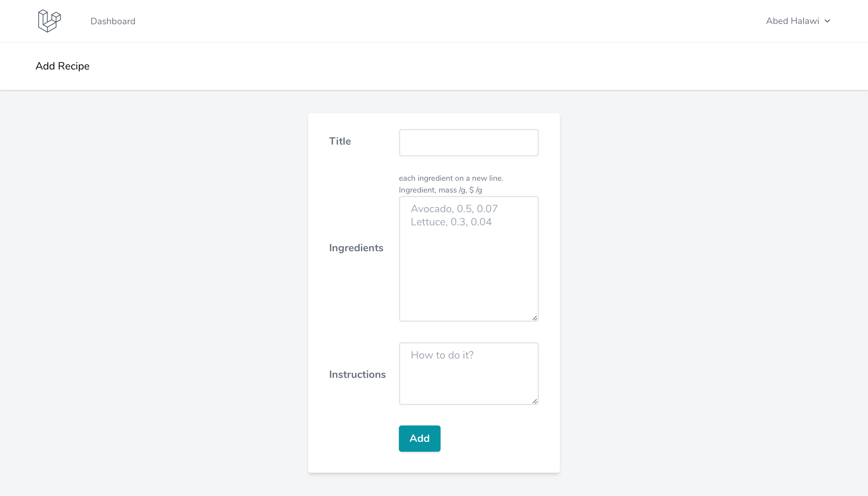Image resolution: width=868 pixels, height=496 pixels.
Task: Select the Laravel brand icon in navbar
Action: click(x=49, y=20)
